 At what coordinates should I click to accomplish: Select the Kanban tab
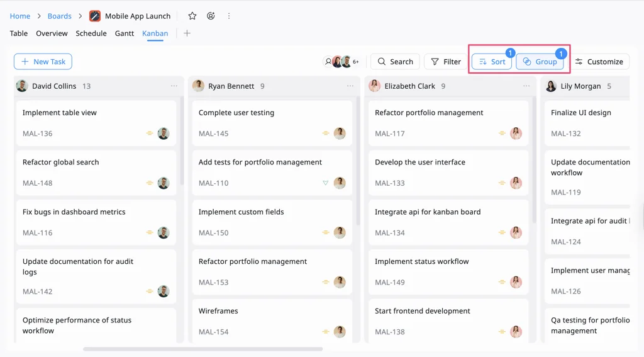pos(155,33)
